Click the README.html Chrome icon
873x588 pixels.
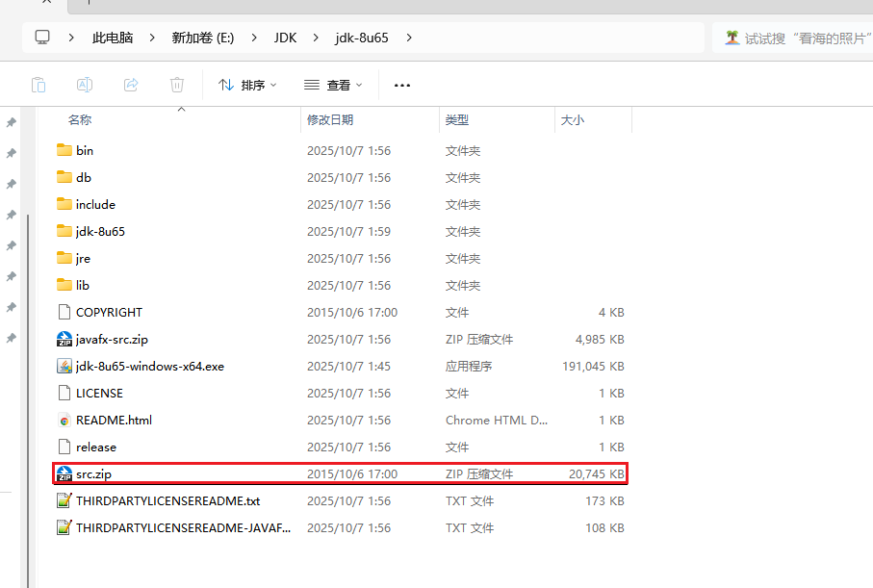[64, 421]
